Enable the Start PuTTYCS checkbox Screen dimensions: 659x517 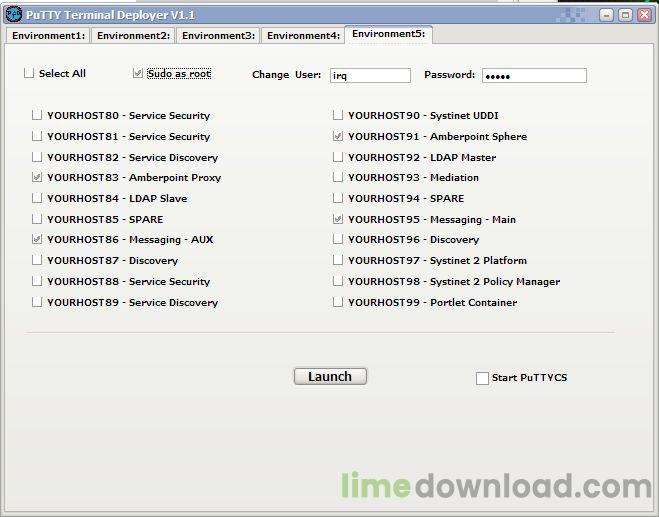[482, 378]
